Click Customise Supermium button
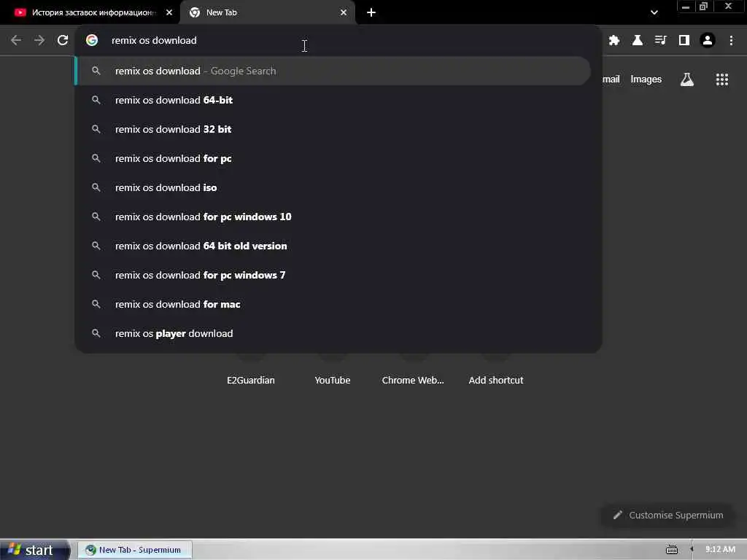 pyautogui.click(x=668, y=516)
